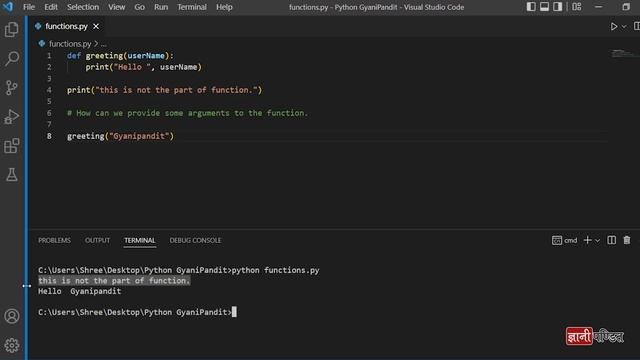Image resolution: width=640 pixels, height=360 pixels.
Task: Click the green comment on line 6
Action: [x=187, y=113]
